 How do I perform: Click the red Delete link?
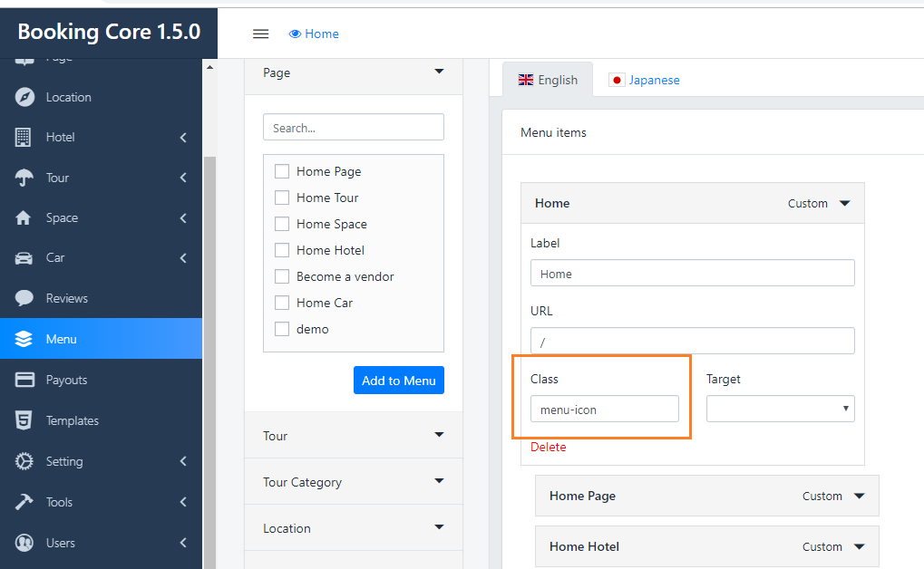coord(548,447)
